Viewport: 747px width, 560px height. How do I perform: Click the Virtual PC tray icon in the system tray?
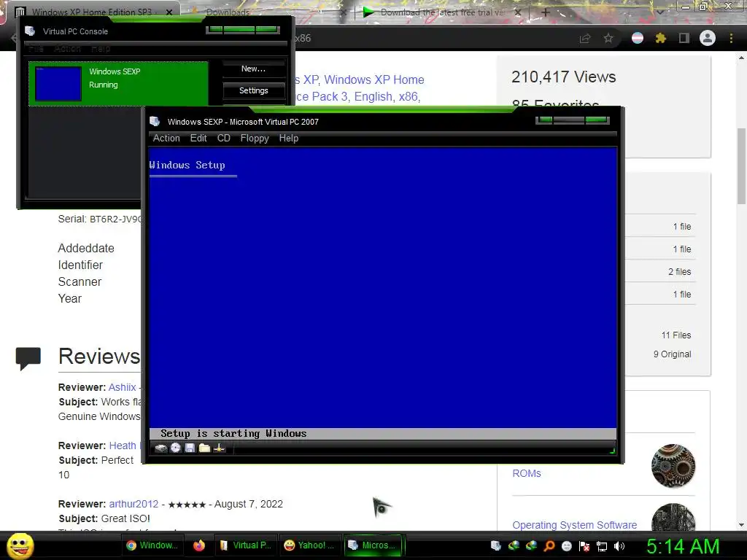(496, 545)
